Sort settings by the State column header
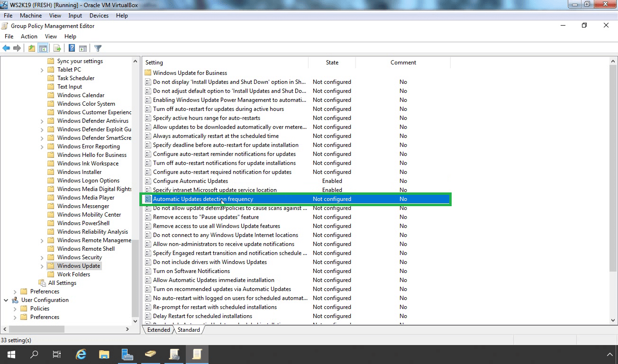The height and width of the screenshot is (364, 618). click(x=332, y=63)
